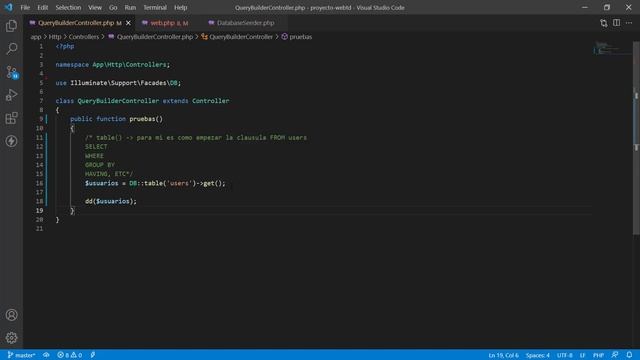
Task: Click the synchronize changes icon in status bar
Action: tap(46, 355)
